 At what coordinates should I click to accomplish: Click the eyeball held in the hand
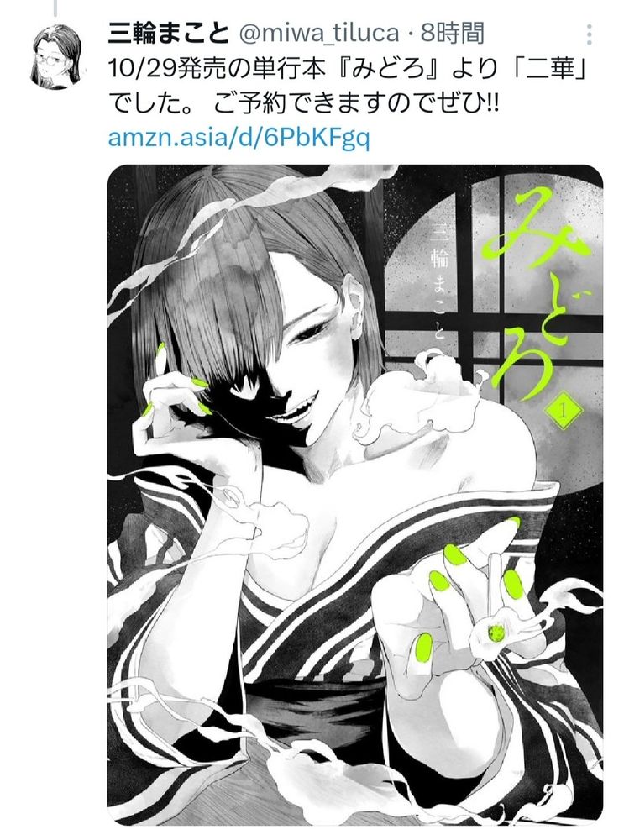pos(496,633)
